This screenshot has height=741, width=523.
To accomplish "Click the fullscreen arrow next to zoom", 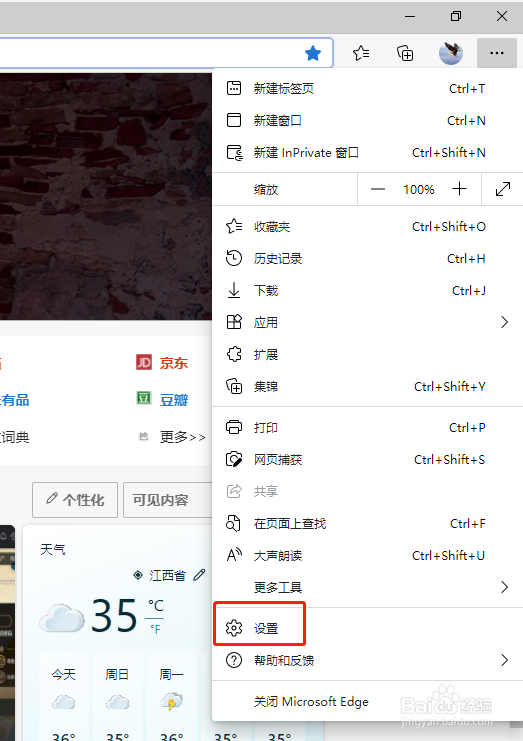I will pos(503,189).
